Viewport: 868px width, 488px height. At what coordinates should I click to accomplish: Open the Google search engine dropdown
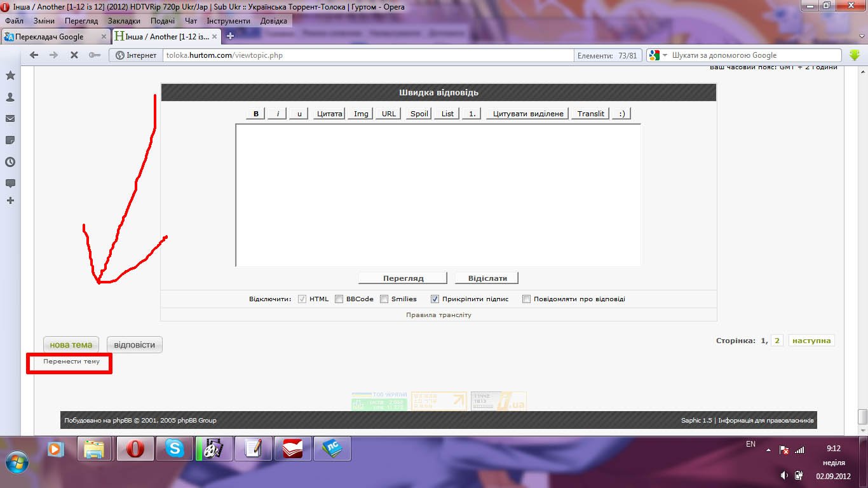665,55
